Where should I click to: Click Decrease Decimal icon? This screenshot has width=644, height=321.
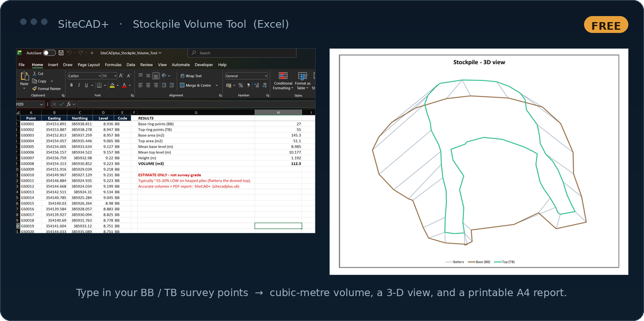264,85
